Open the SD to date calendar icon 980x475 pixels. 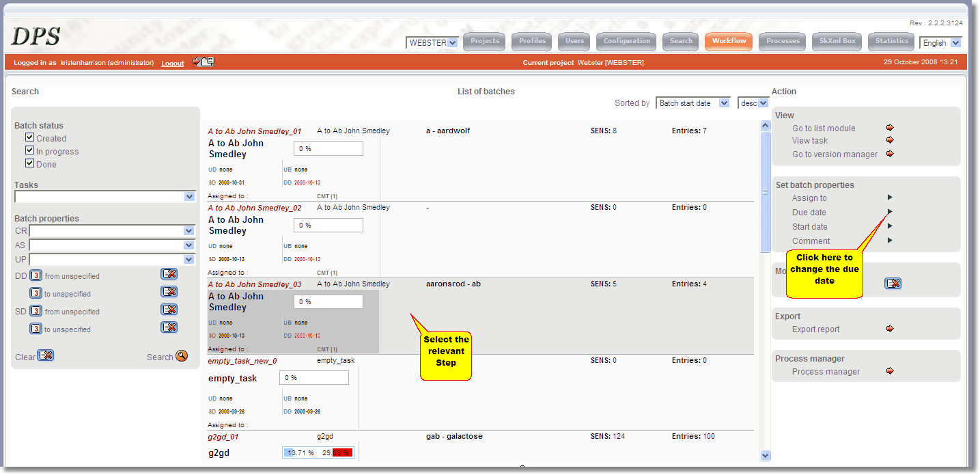click(36, 329)
